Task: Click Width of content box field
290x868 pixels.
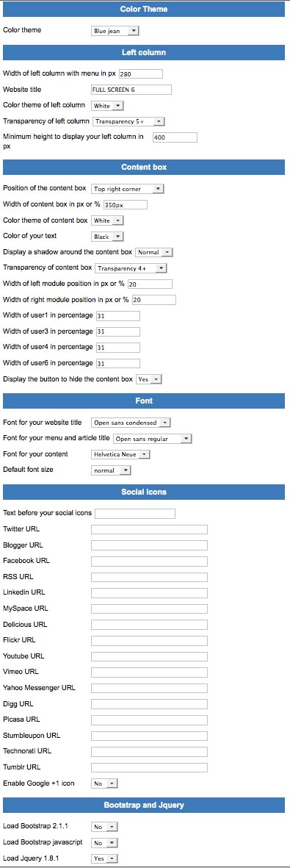Action: tap(125, 205)
